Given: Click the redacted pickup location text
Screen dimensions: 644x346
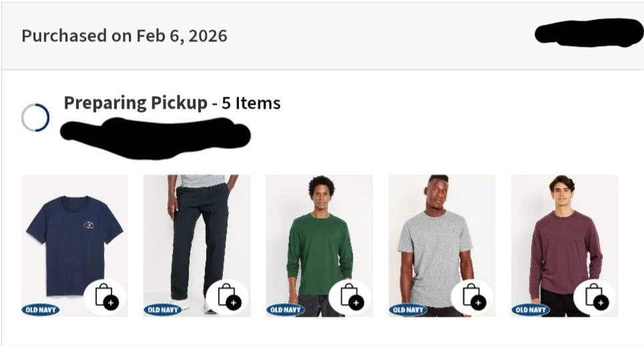Looking at the screenshot, I should pyautogui.click(x=155, y=135).
